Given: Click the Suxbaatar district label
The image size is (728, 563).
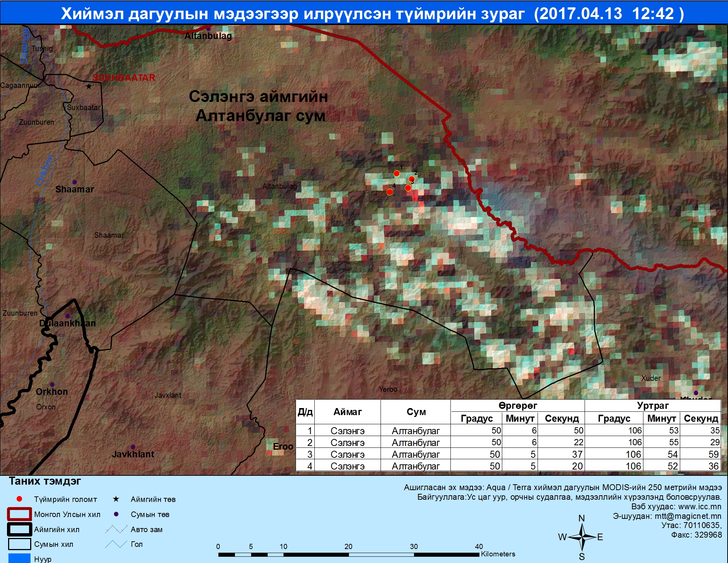Looking at the screenshot, I should coord(84,107).
